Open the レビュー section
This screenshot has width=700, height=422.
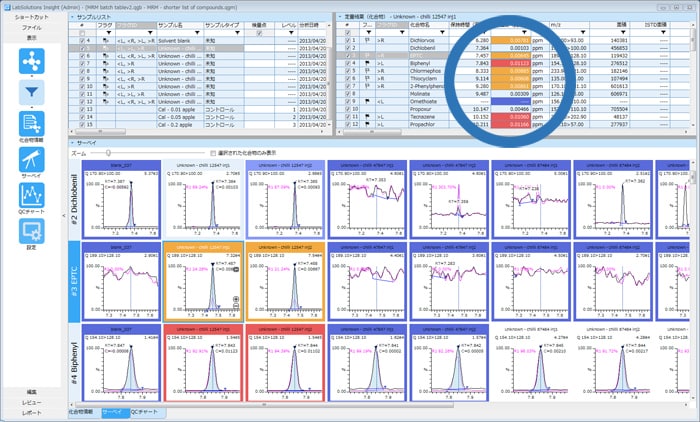pyautogui.click(x=32, y=402)
